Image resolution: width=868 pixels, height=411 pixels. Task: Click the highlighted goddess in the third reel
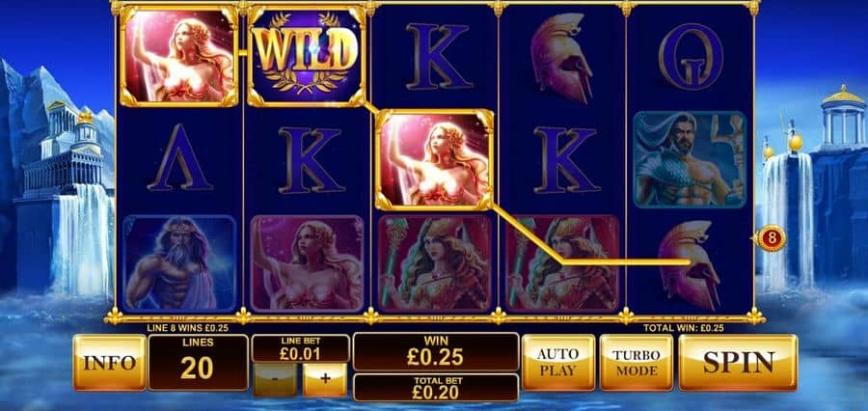coord(435,159)
